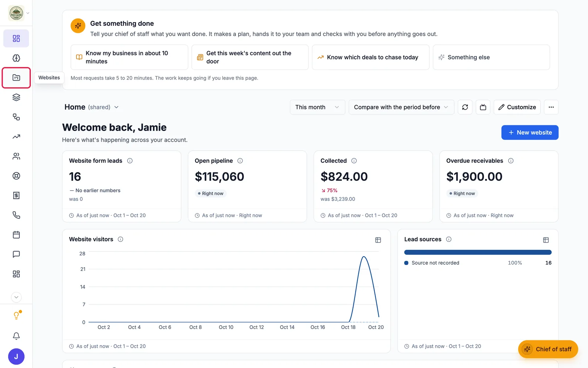The height and width of the screenshot is (368, 588).
Task: Open the invoice dollar sidebar icon
Action: pos(16,195)
